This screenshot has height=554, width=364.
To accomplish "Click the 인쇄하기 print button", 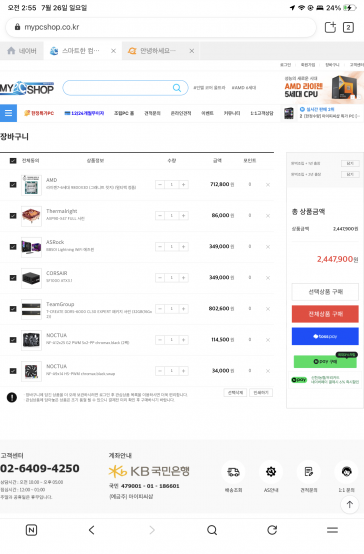I will [x=261, y=393].
